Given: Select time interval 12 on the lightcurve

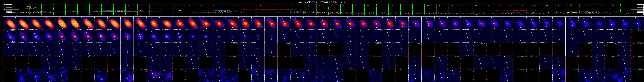Looking at the screenshot, I should tap(167, 10).
